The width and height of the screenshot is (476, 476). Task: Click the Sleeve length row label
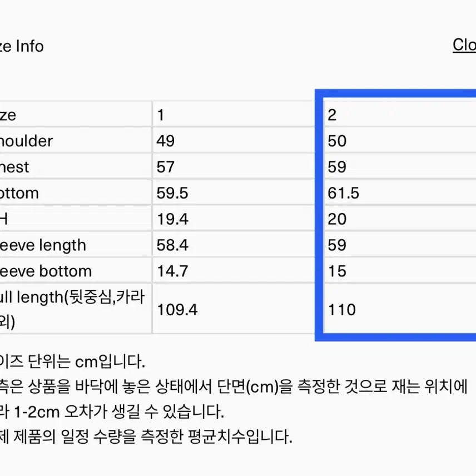pyautogui.click(x=43, y=246)
